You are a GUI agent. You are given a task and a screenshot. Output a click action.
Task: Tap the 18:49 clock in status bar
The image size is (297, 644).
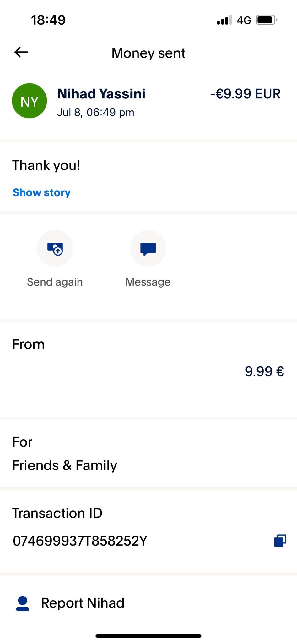48,20
